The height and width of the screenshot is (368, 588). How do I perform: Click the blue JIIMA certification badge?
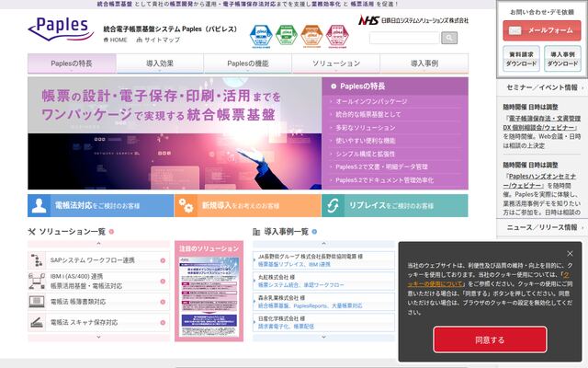(x=261, y=37)
